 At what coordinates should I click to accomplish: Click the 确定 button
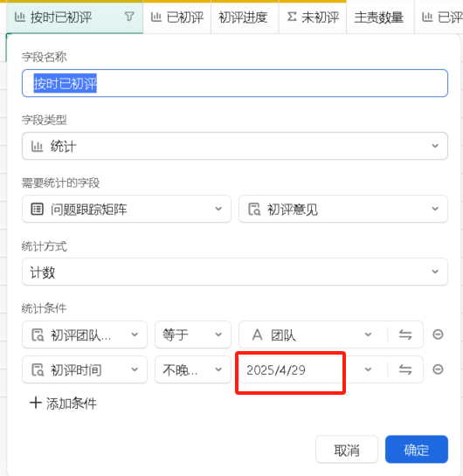(417, 449)
